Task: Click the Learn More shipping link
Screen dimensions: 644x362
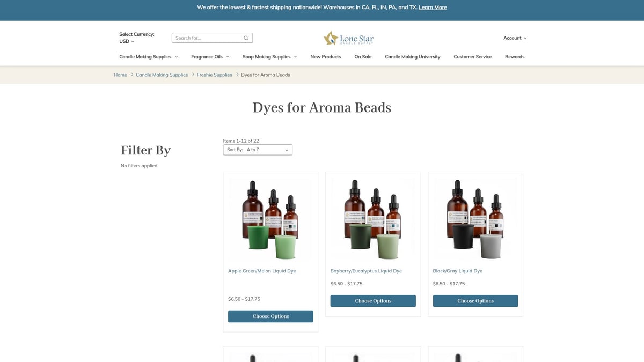Action: (433, 8)
